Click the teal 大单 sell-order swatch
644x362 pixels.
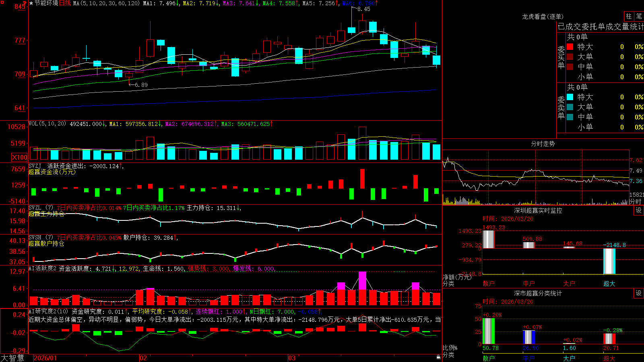(570, 107)
